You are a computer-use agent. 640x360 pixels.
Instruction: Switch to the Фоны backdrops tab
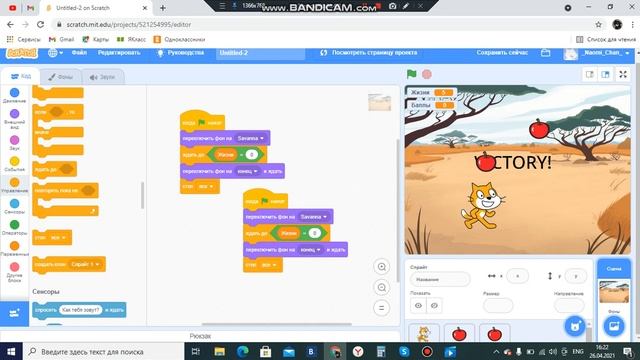(60, 77)
